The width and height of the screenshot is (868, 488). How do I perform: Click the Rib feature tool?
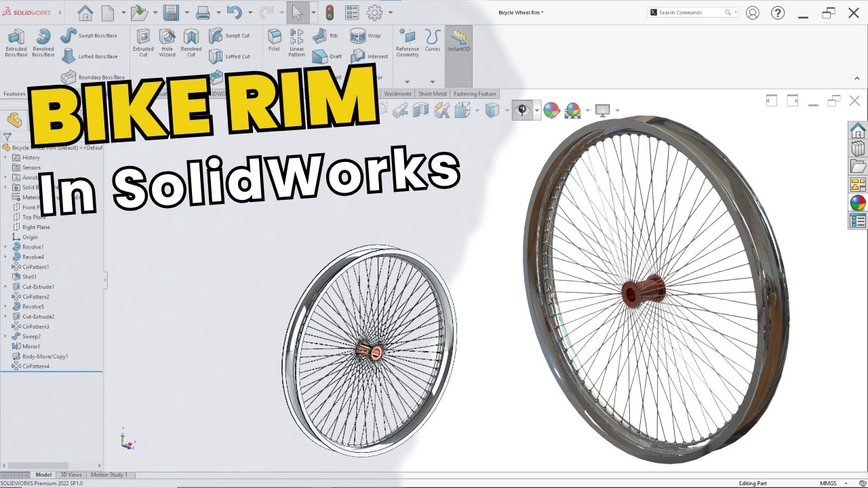tap(325, 35)
